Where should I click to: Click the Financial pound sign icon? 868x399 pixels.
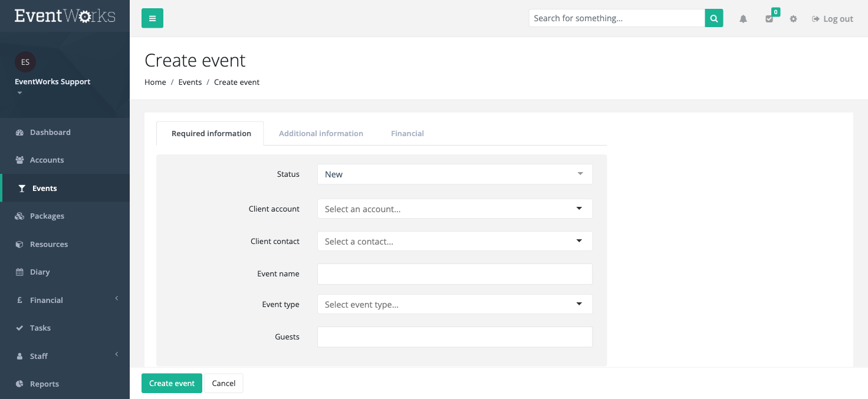[19, 301]
